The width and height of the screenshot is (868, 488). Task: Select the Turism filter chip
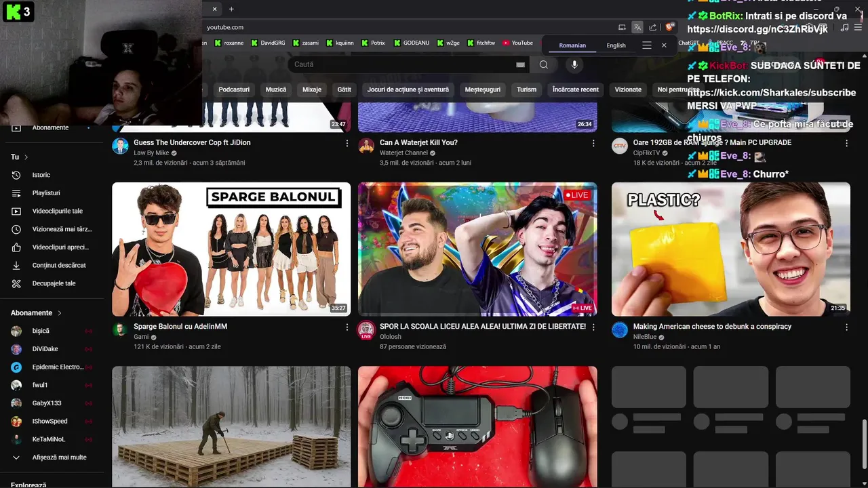click(526, 89)
